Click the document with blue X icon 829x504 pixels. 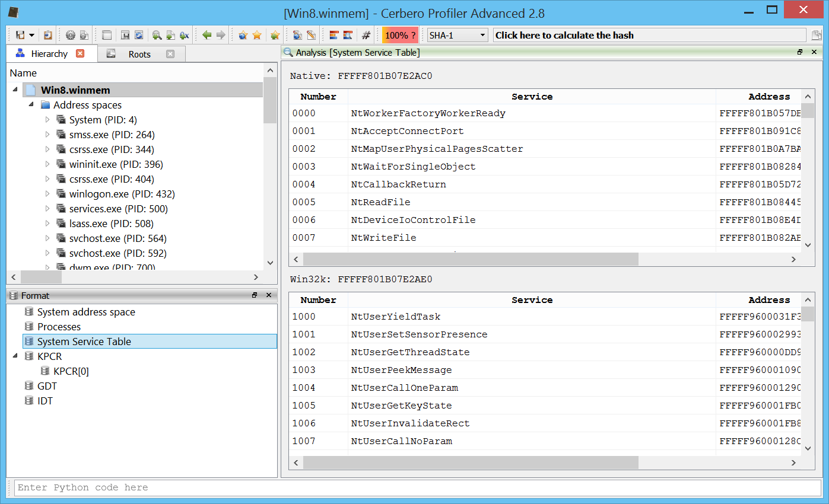tap(184, 35)
